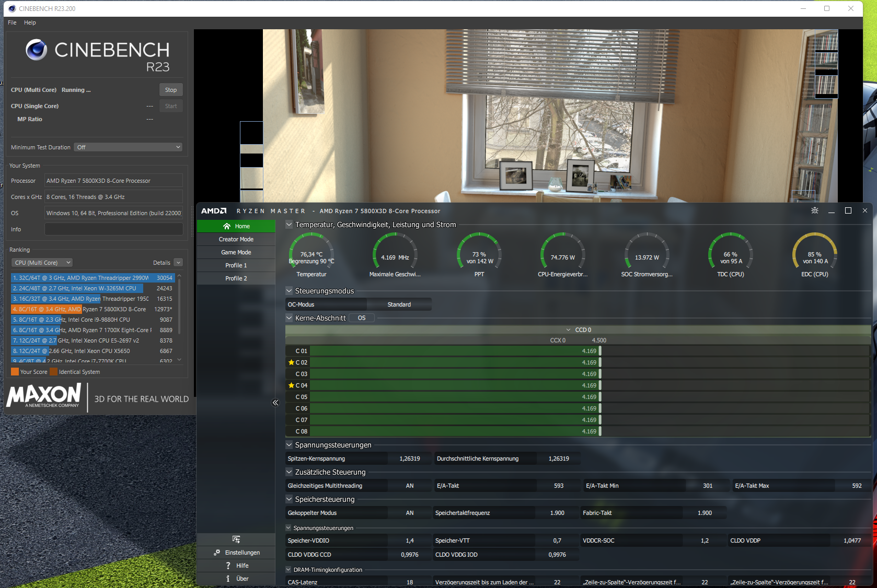Screen dimensions: 877x588
Task: Click the Über info icon
Action: click(228, 579)
